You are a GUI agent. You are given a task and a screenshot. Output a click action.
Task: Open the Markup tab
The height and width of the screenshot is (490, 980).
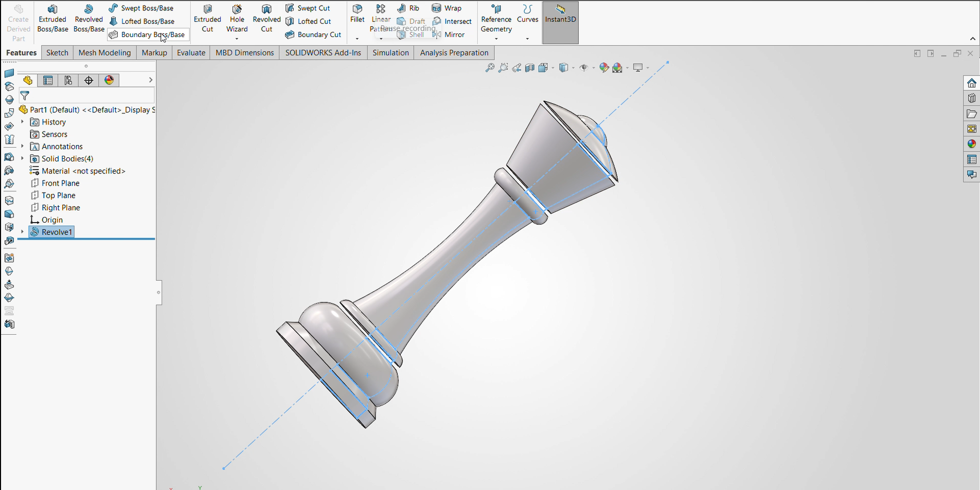click(x=154, y=52)
